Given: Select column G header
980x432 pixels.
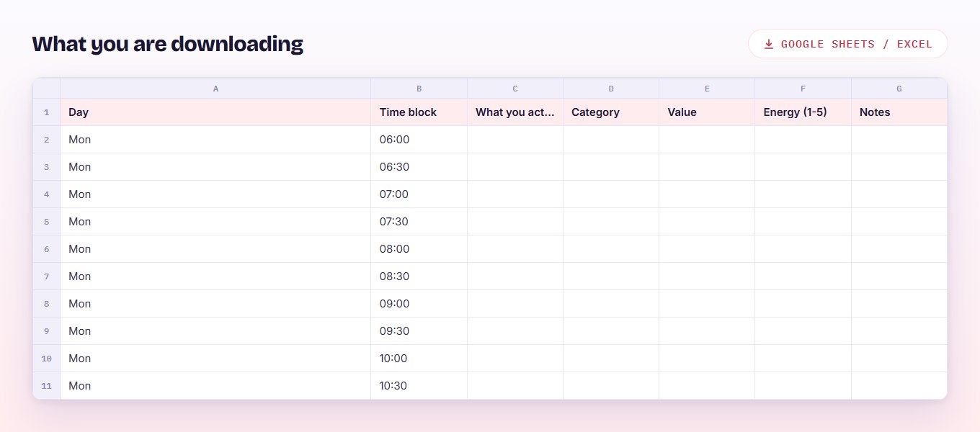Looking at the screenshot, I should tap(899, 89).
